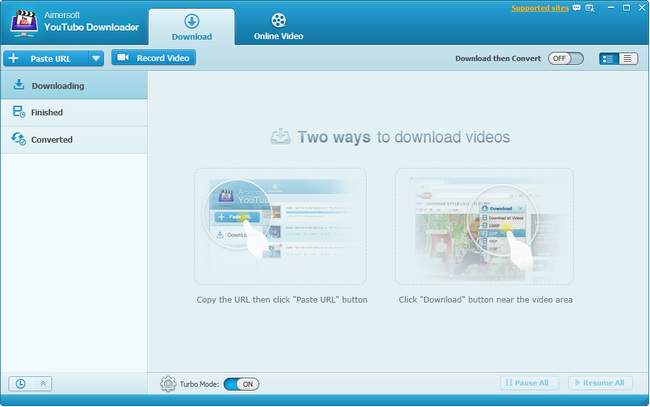650x407 pixels.
Task: Select Finished in the sidebar
Action: pos(74,112)
